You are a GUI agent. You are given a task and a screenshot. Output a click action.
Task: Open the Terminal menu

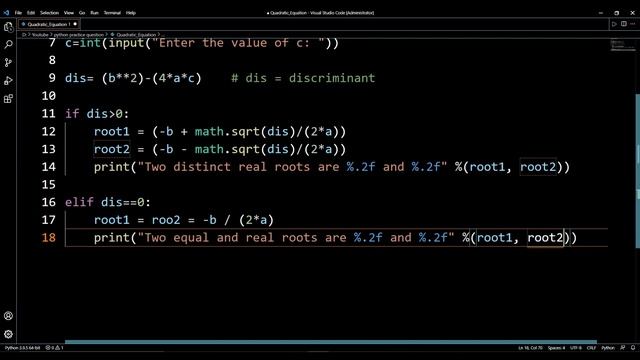pyautogui.click(x=112, y=13)
